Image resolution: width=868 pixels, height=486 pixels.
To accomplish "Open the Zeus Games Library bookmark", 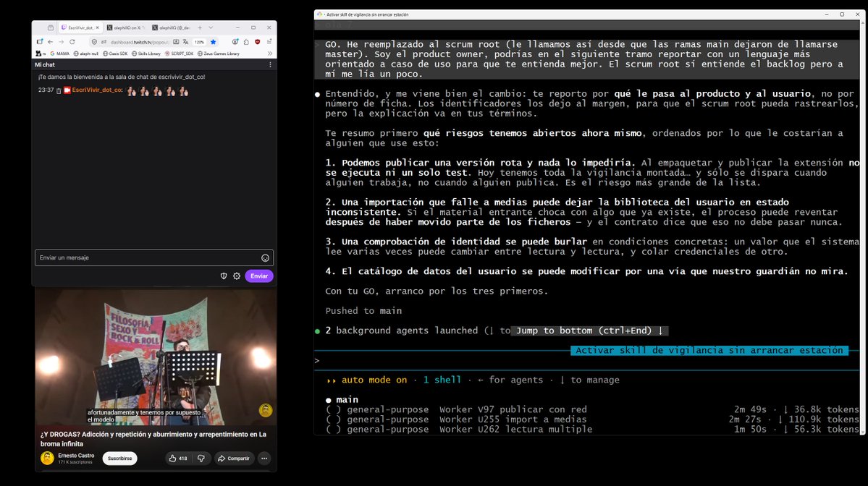I will tap(219, 54).
